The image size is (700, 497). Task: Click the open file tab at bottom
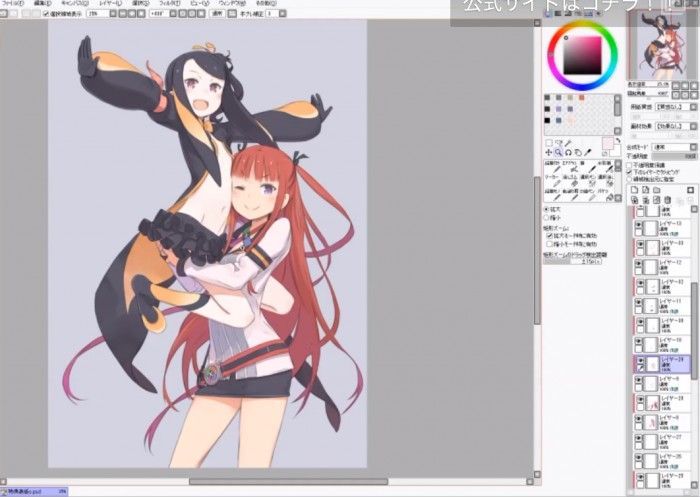34,492
